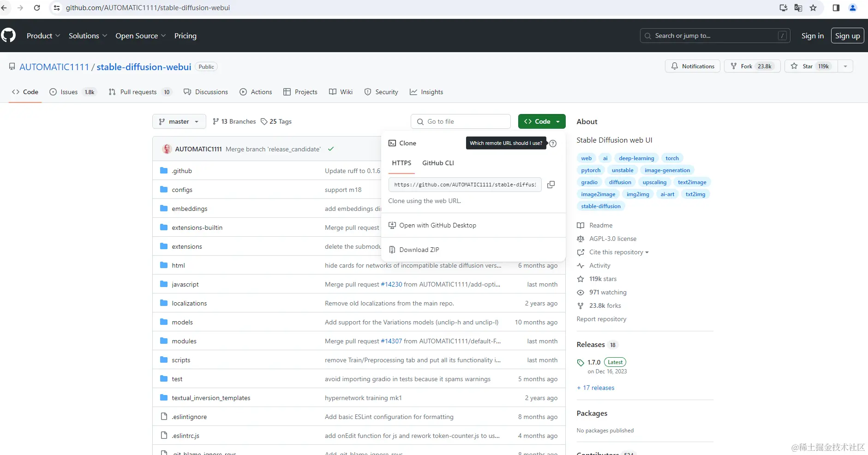Click the configs folder icon
The height and width of the screenshot is (455, 868).
coord(164,190)
